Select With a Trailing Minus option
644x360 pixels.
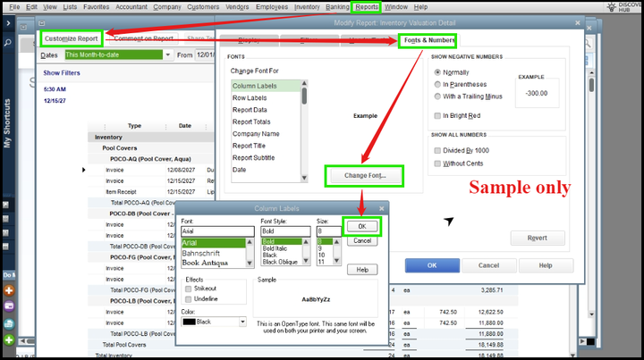point(437,96)
